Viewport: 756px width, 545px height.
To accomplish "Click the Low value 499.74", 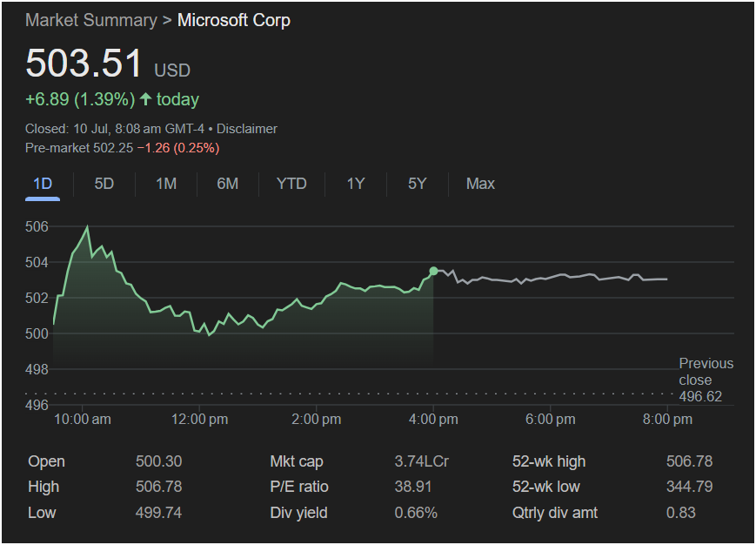I will [x=158, y=513].
